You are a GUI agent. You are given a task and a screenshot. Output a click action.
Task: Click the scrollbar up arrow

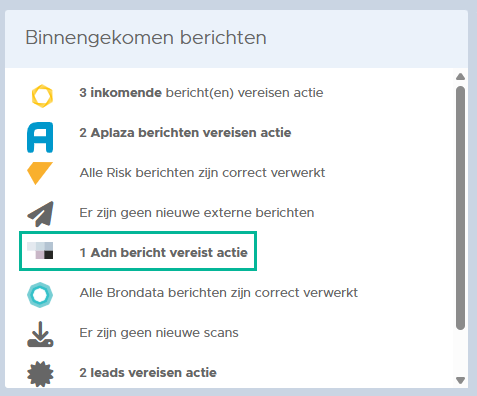pos(460,77)
